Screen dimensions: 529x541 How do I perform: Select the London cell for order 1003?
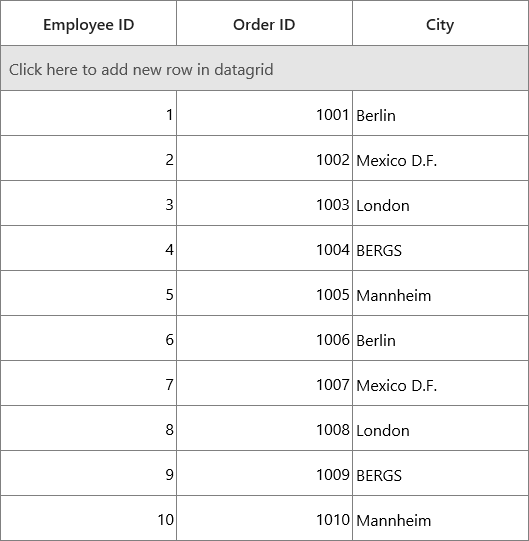coord(440,203)
